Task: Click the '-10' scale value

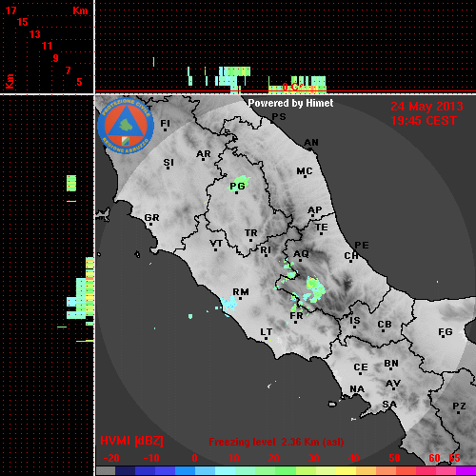Action: click(151, 458)
